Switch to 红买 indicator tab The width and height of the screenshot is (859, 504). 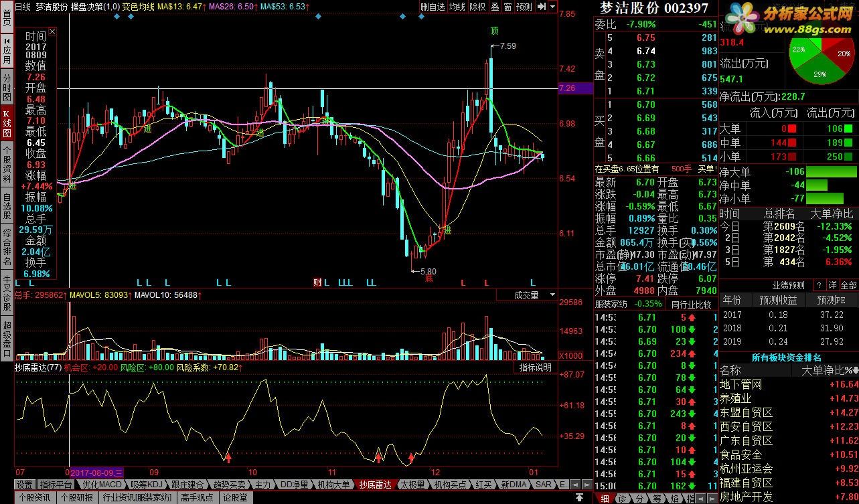(x=483, y=484)
